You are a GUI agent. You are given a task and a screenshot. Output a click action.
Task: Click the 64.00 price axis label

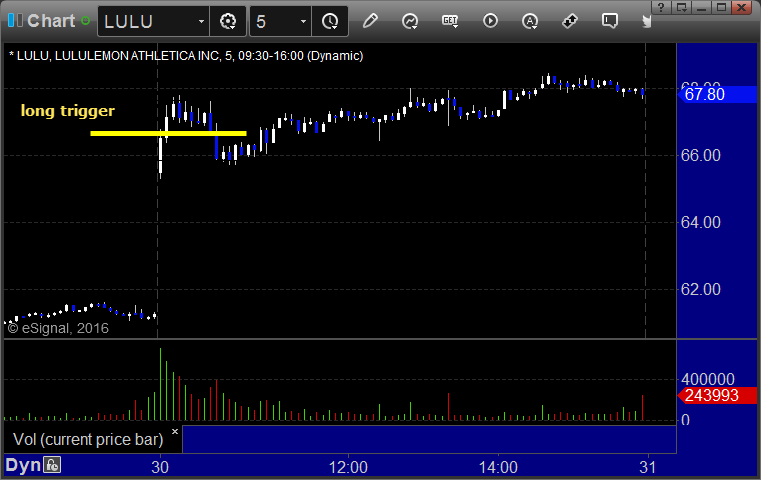tap(701, 222)
